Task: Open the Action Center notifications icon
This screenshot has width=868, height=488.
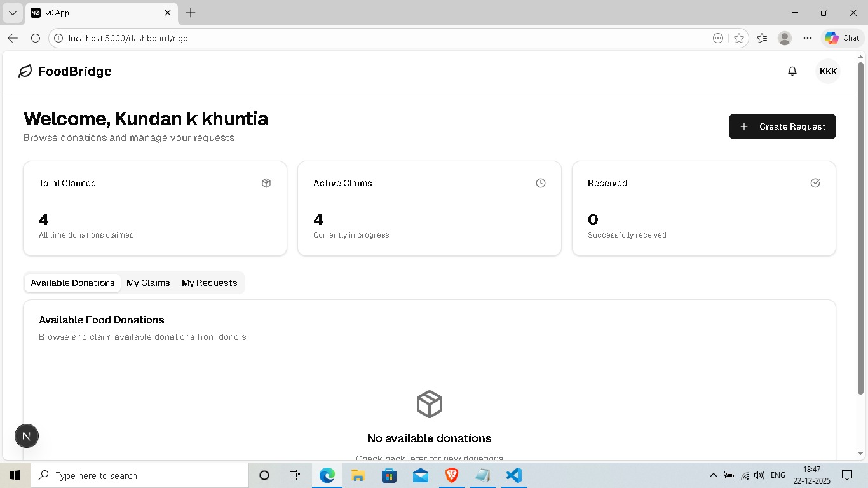Action: pyautogui.click(x=847, y=475)
